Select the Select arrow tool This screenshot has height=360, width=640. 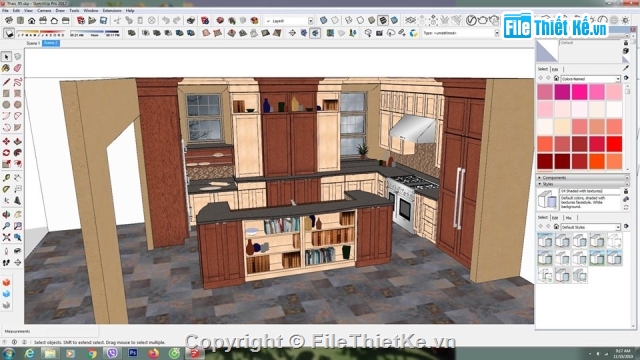coord(6,57)
